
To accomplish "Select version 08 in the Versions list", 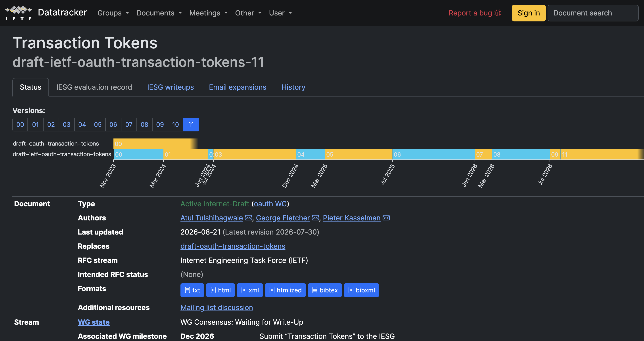I will (144, 125).
